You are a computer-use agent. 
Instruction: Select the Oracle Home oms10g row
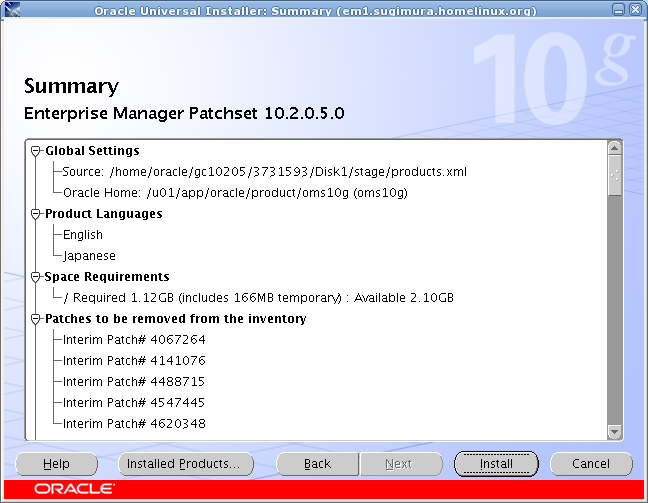coord(235,193)
